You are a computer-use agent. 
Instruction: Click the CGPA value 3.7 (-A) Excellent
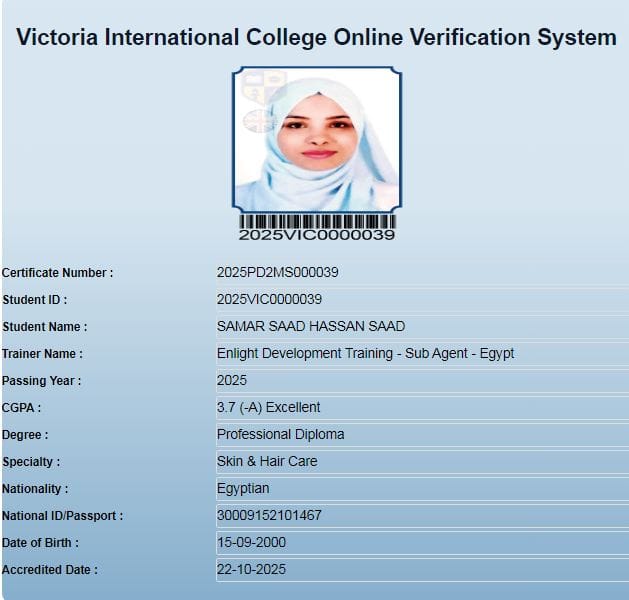268,408
